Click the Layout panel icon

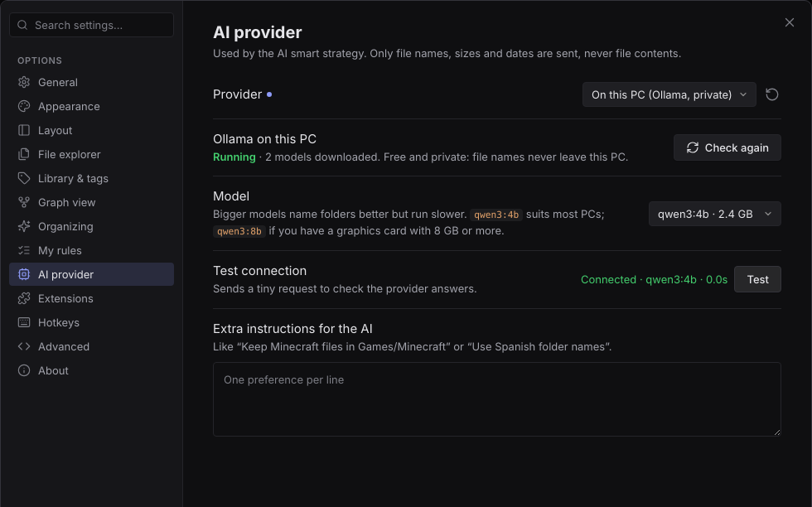(24, 131)
